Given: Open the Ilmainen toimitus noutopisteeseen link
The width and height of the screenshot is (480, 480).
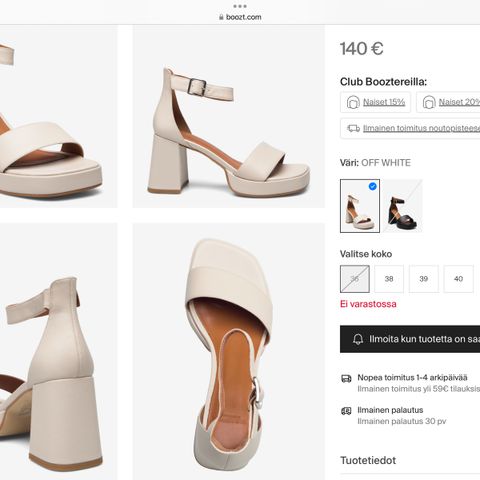Looking at the screenshot, I should pos(421,128).
